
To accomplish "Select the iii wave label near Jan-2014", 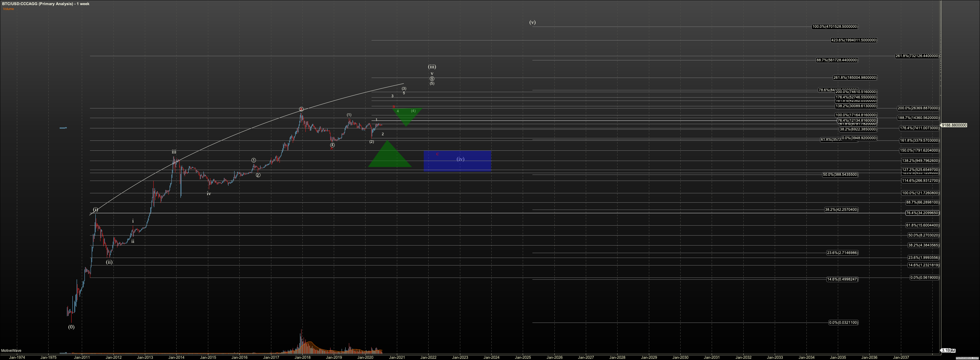I will pos(174,152).
